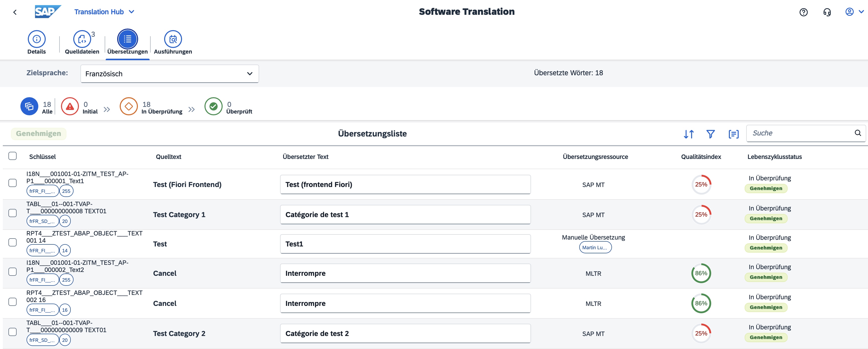Open the sort icon in the list toolbar
This screenshot has width=868, height=349.
[689, 134]
